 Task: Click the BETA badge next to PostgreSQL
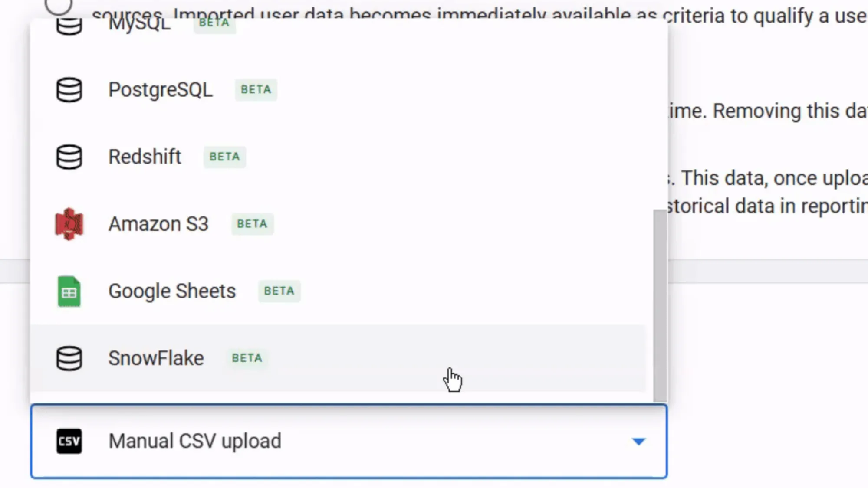coord(256,90)
